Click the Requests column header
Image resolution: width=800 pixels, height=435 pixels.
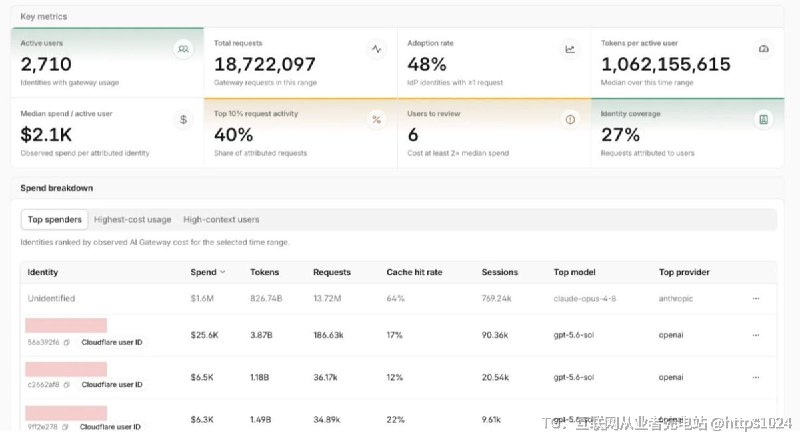coord(332,272)
